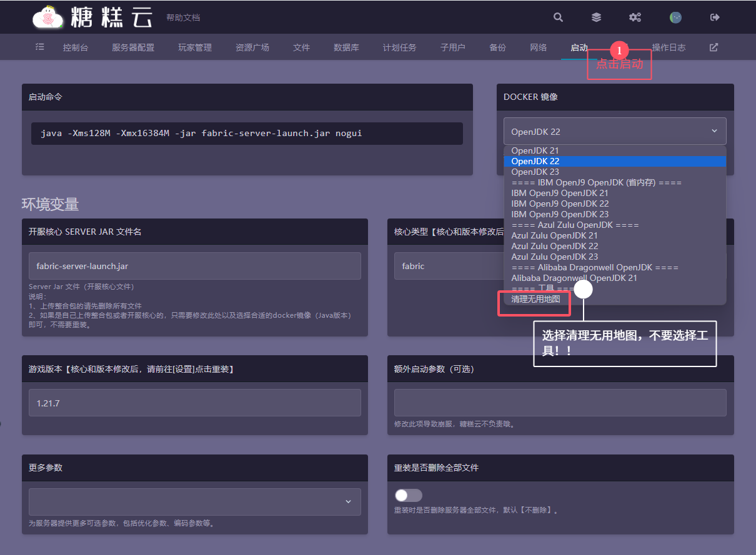
Task: Switch to the 服务器配置 tab
Action: coord(133,47)
